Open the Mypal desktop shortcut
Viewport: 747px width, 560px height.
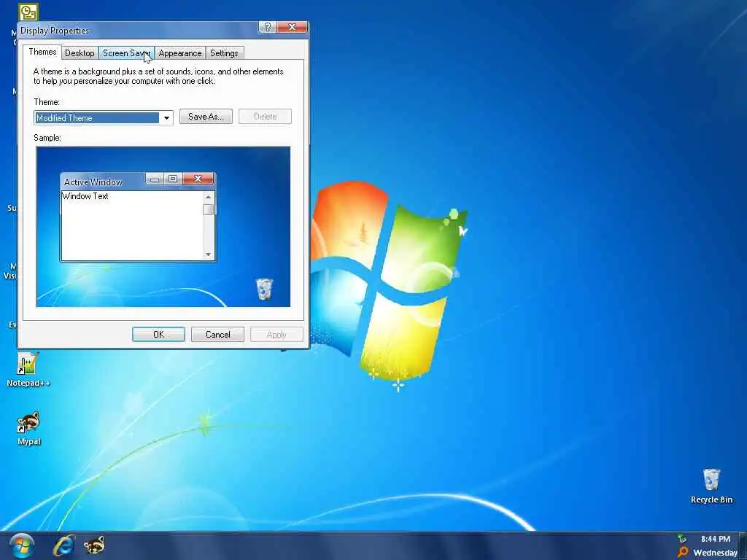pos(28,429)
